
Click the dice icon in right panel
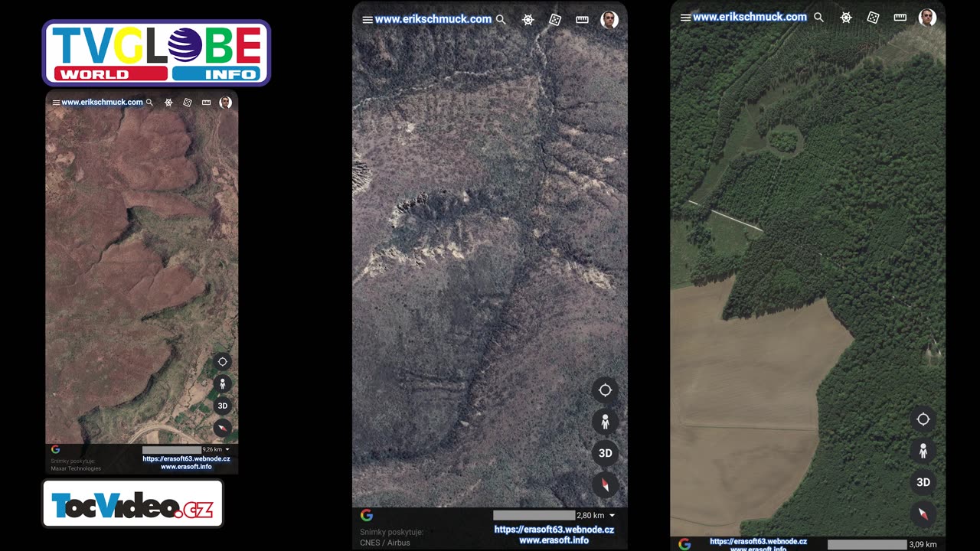[x=873, y=17]
